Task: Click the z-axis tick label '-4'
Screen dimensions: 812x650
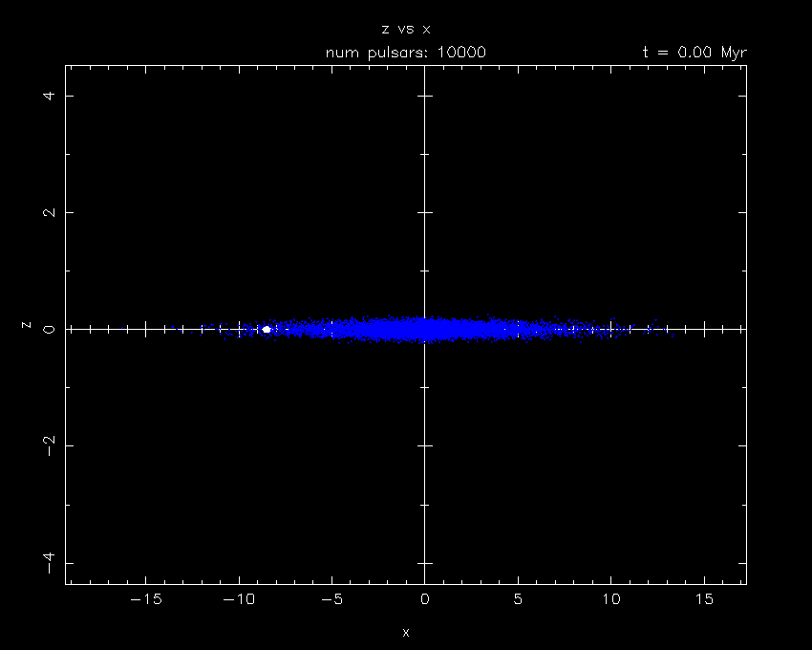Action: [x=49, y=563]
